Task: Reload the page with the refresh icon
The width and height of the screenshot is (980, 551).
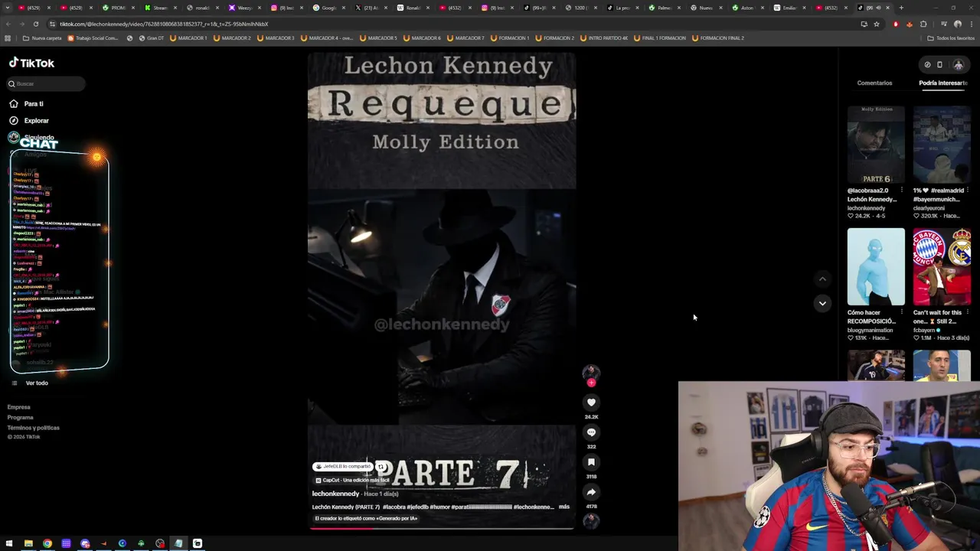Action: tap(35, 24)
